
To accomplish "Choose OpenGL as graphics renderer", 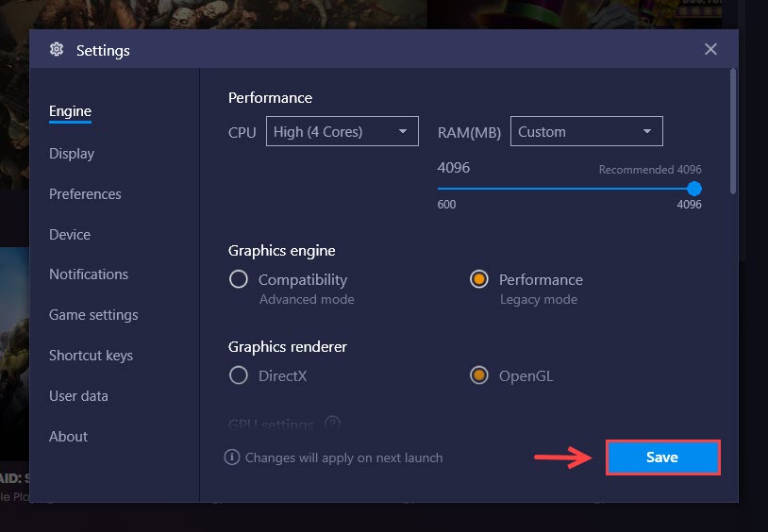I will [x=479, y=375].
